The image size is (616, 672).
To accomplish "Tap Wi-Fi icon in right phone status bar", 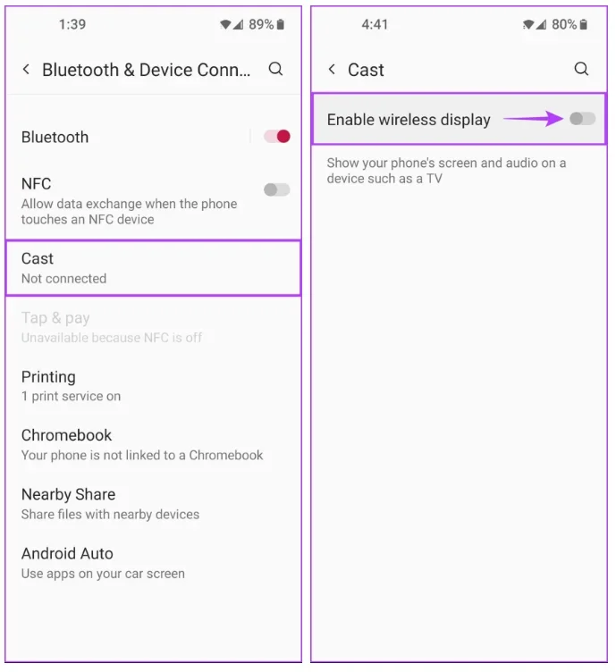I will point(528,25).
